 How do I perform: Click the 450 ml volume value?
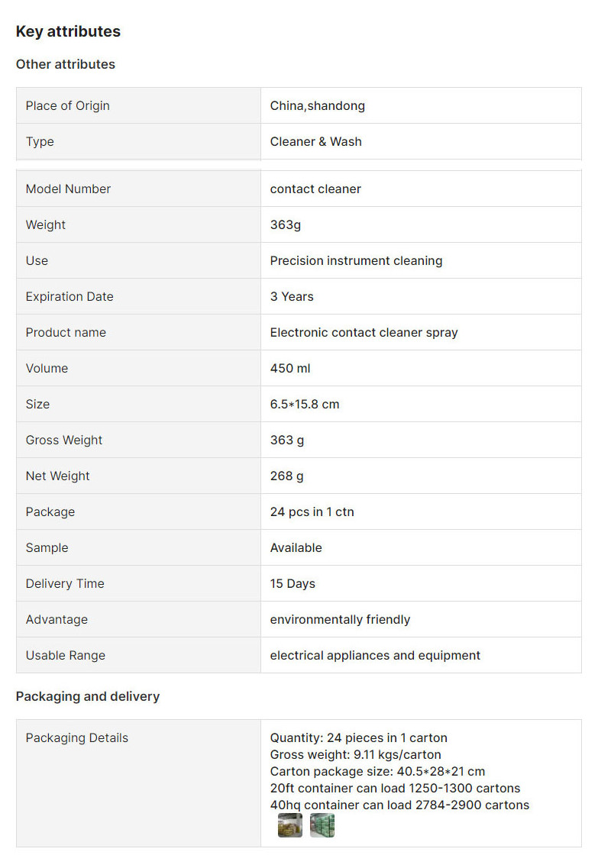(290, 369)
